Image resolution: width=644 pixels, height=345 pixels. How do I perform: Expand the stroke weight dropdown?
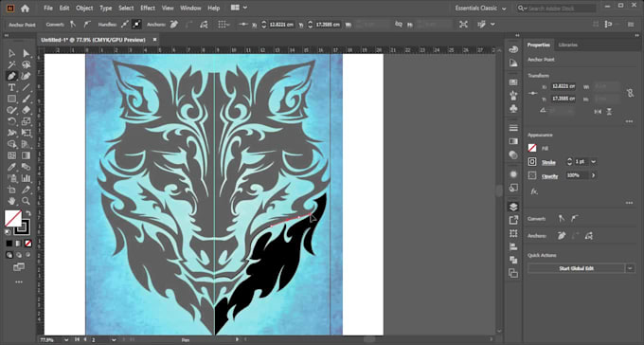click(593, 162)
